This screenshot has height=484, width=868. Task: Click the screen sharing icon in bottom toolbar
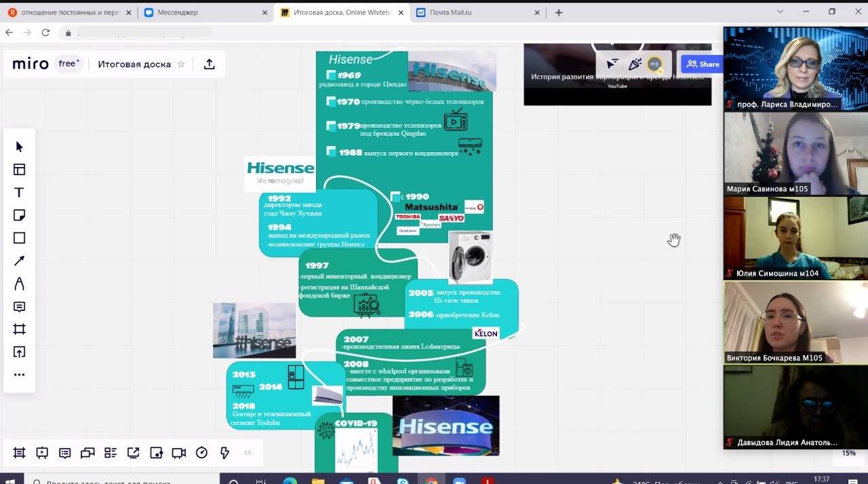134,453
